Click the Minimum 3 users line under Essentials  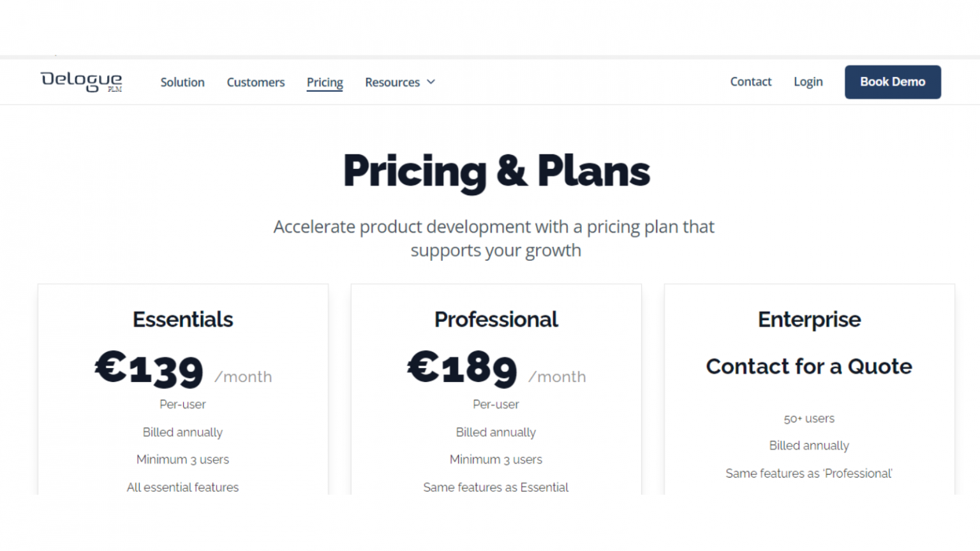[x=182, y=459]
